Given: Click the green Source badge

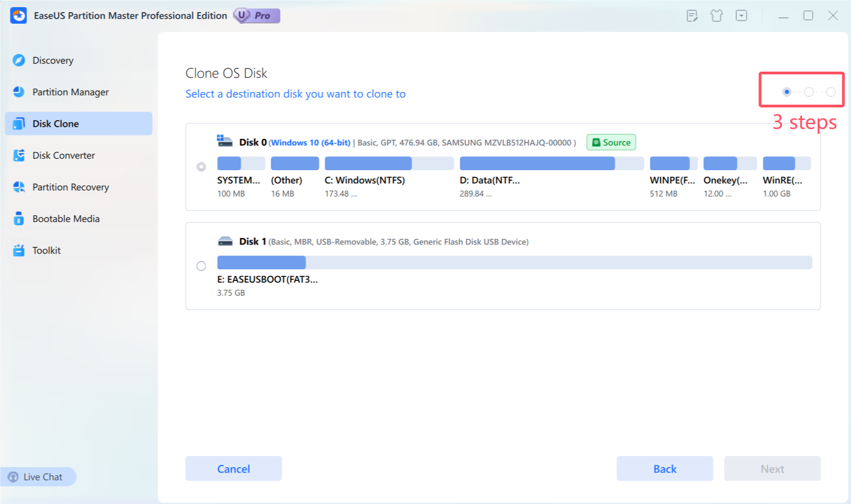Looking at the screenshot, I should 611,143.
